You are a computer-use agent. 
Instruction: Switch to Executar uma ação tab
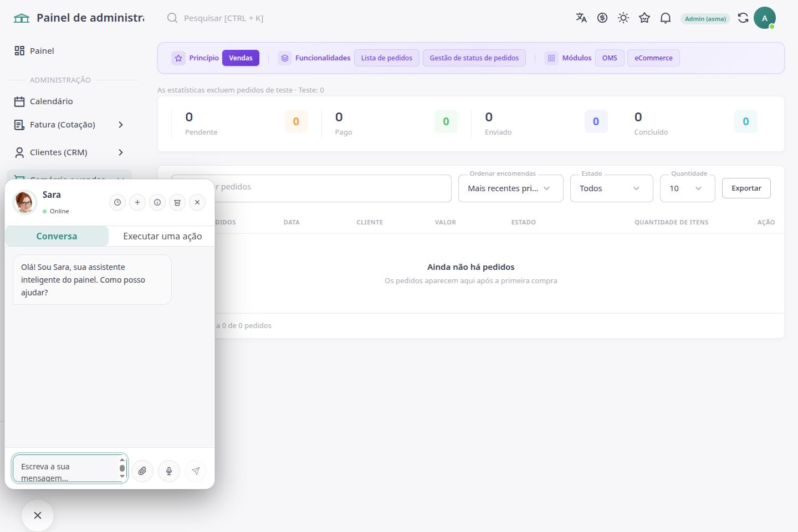[x=162, y=236]
